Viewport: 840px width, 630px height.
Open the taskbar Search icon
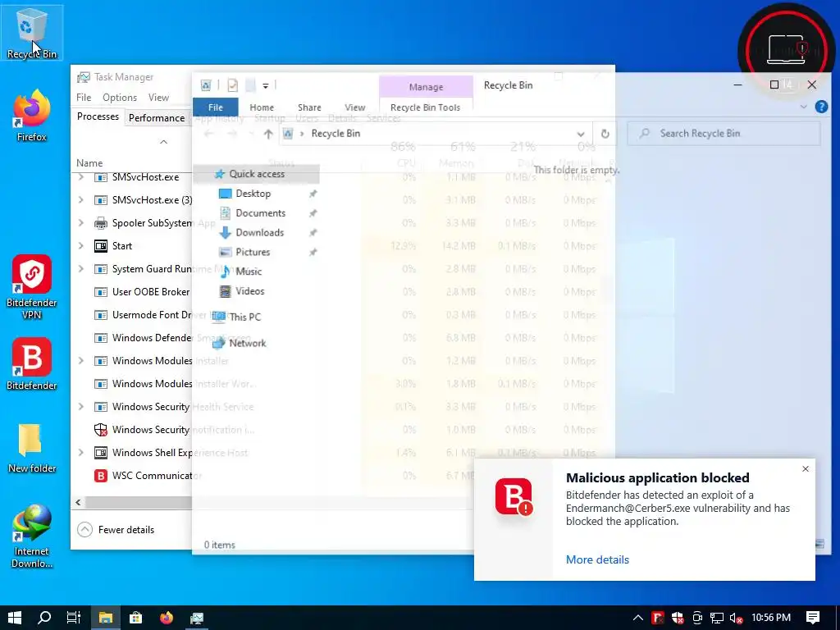pyautogui.click(x=44, y=618)
